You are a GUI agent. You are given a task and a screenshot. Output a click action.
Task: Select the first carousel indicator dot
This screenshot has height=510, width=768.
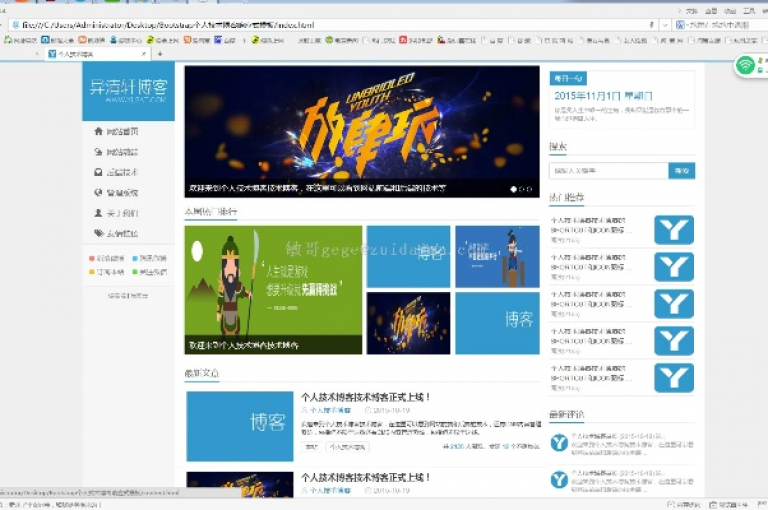513,189
